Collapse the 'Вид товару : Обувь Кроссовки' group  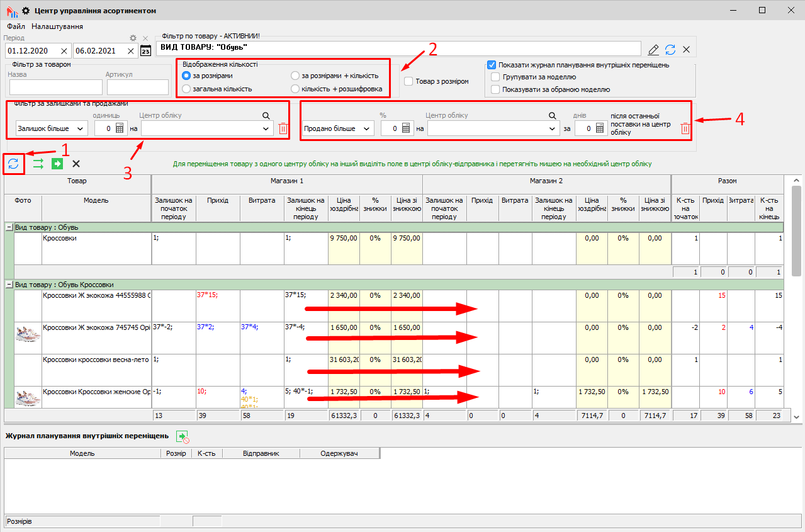point(9,285)
